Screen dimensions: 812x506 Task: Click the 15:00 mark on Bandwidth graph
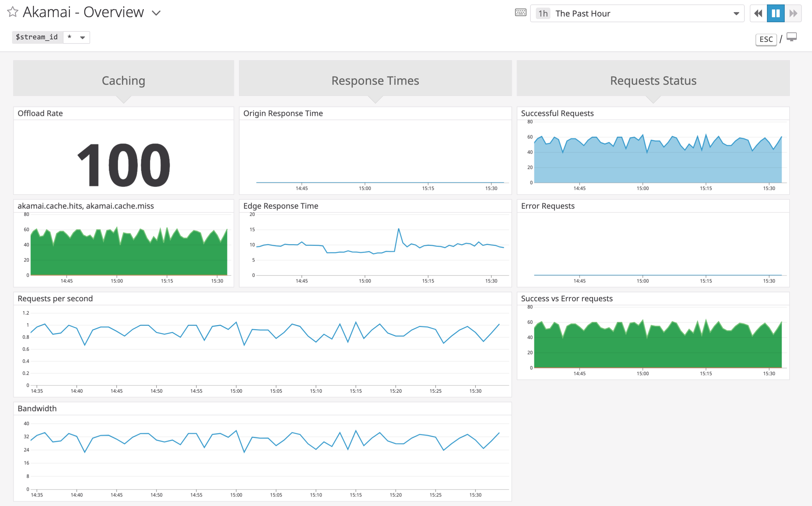[x=236, y=495]
